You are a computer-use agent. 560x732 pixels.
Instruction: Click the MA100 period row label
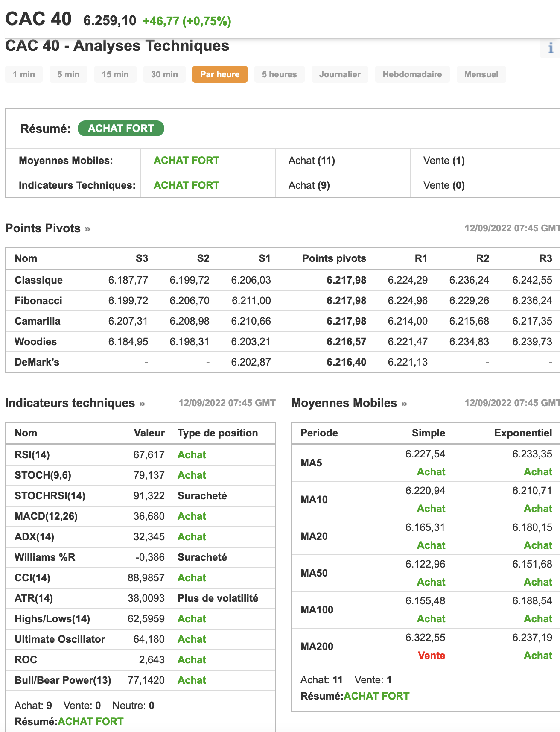[x=317, y=610]
